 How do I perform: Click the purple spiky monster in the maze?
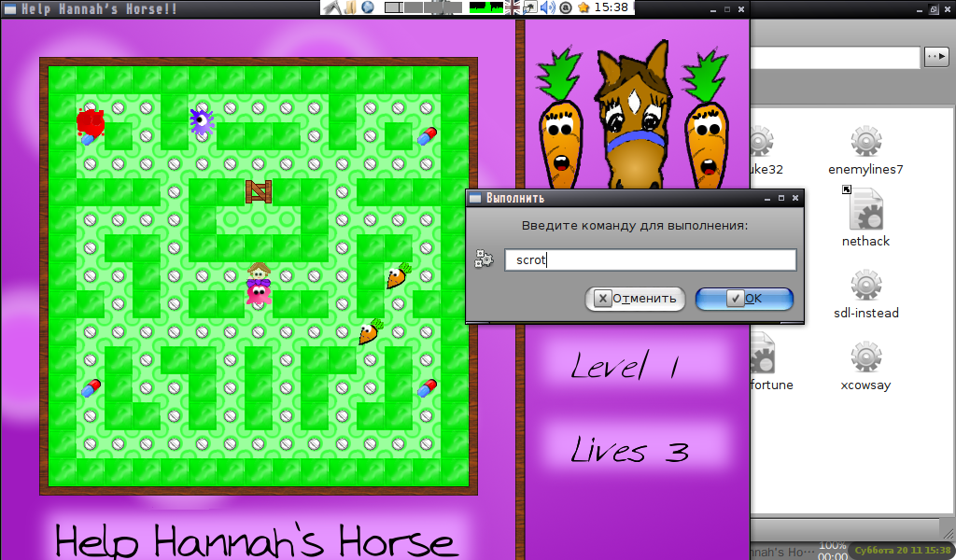(202, 120)
